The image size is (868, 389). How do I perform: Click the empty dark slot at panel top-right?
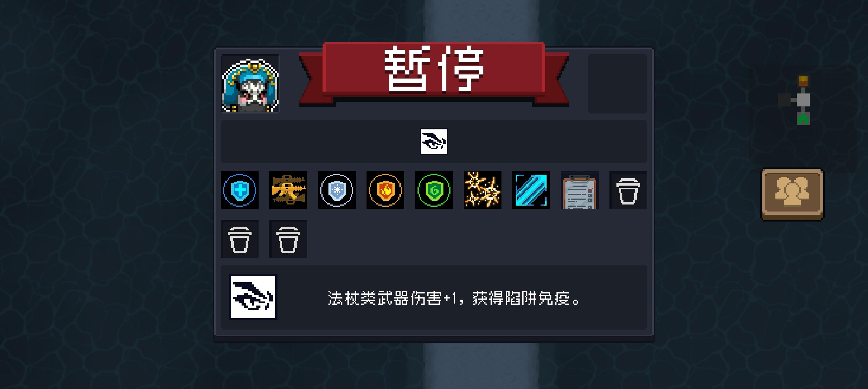[x=618, y=84]
